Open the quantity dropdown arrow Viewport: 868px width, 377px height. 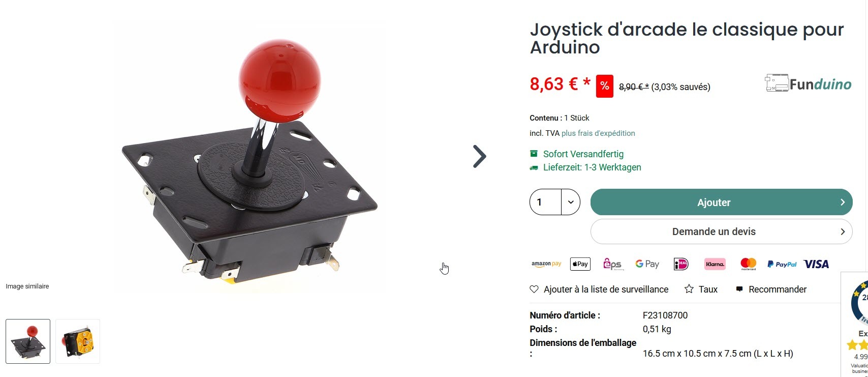571,202
